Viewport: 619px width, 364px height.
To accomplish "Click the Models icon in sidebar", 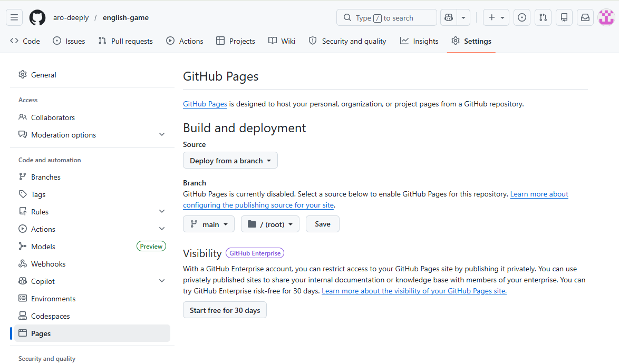I will pyautogui.click(x=23, y=246).
